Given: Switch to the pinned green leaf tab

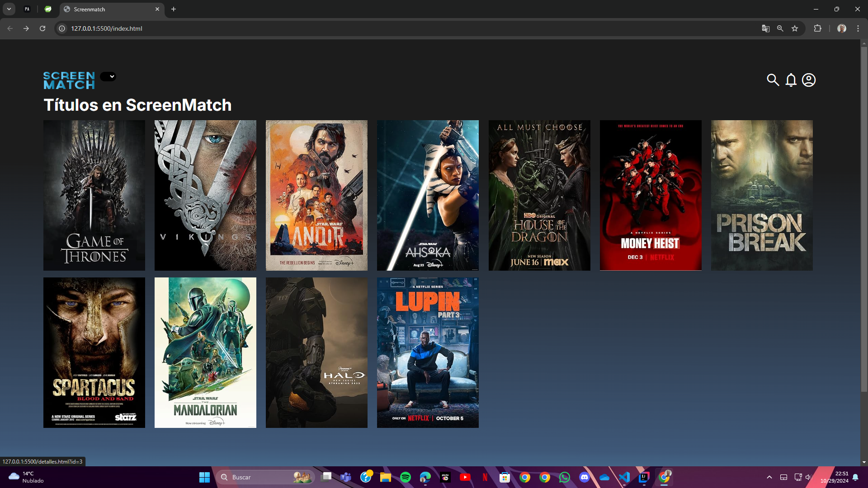Looking at the screenshot, I should [x=48, y=9].
